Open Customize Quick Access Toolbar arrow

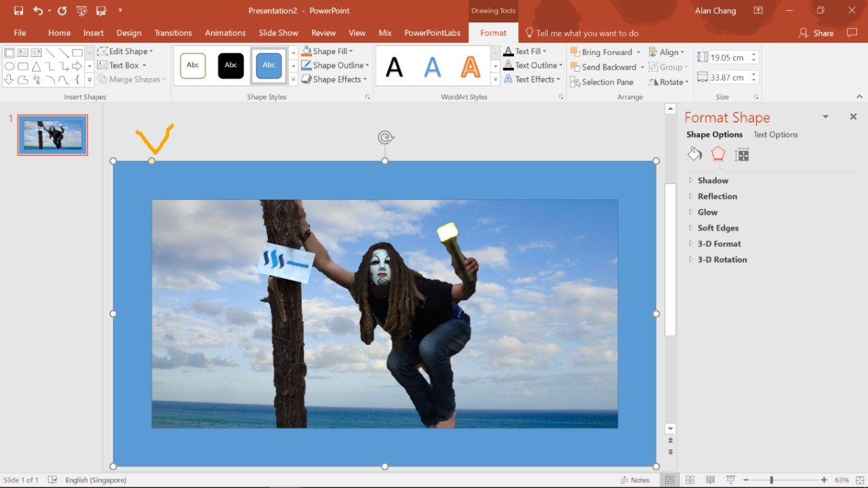(x=120, y=11)
